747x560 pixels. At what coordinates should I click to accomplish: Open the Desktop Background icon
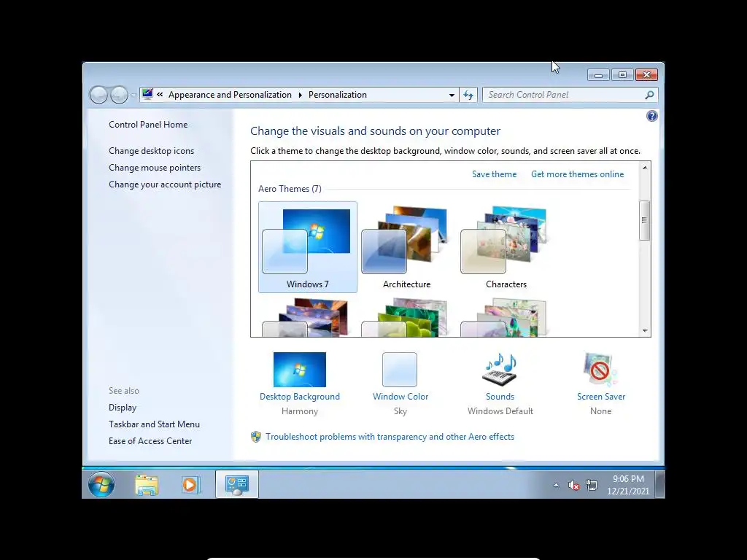click(300, 369)
